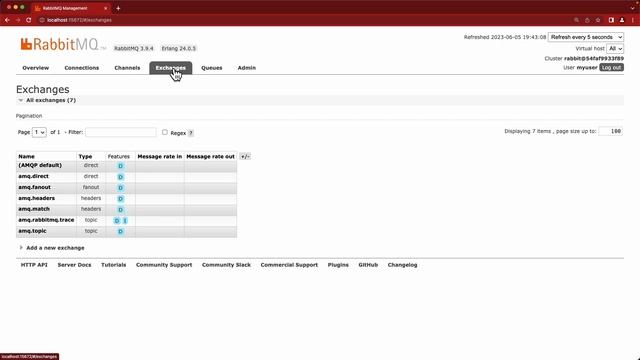Click the Erlang 24.0.5 version label
This screenshot has width=640, height=360.
pos(179,48)
